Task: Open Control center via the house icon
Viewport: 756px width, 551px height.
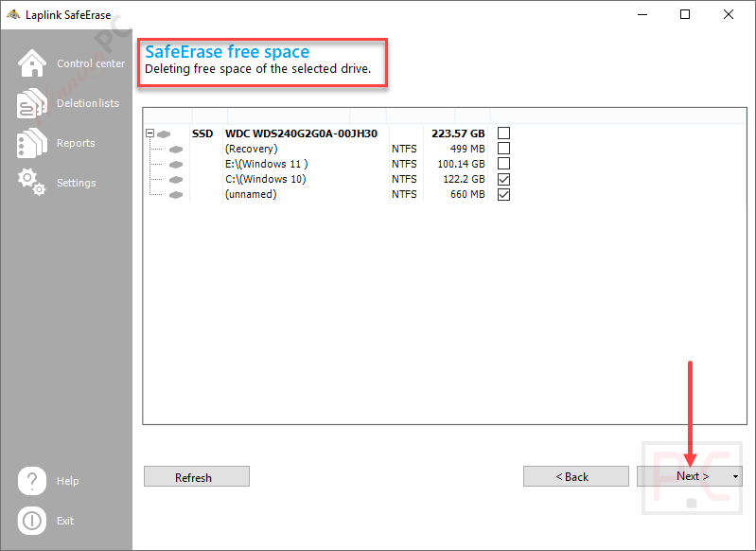Action: pos(32,63)
